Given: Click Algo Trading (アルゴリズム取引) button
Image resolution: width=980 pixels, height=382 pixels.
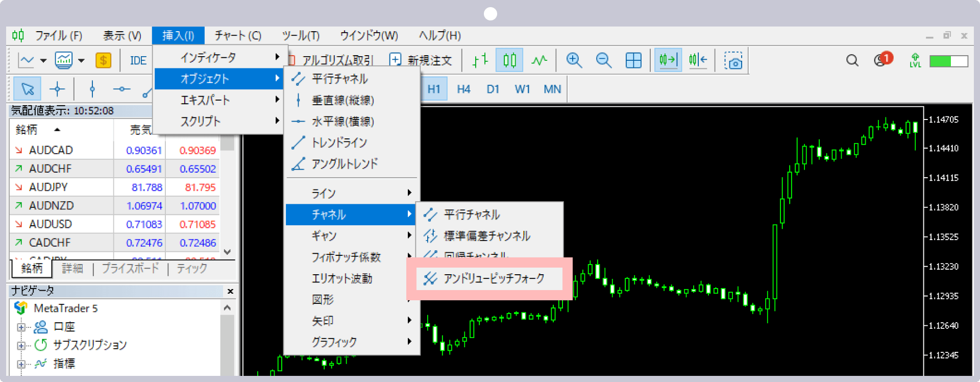Looking at the screenshot, I should [x=332, y=60].
